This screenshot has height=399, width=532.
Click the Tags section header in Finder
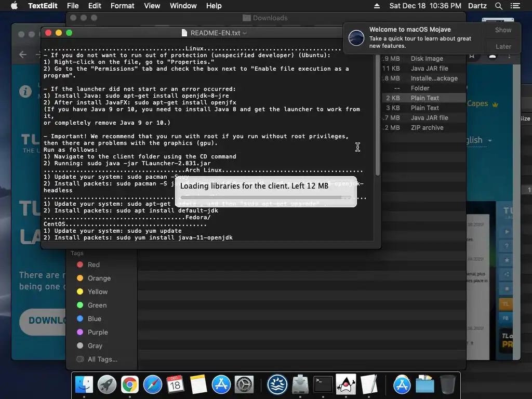[x=77, y=253]
